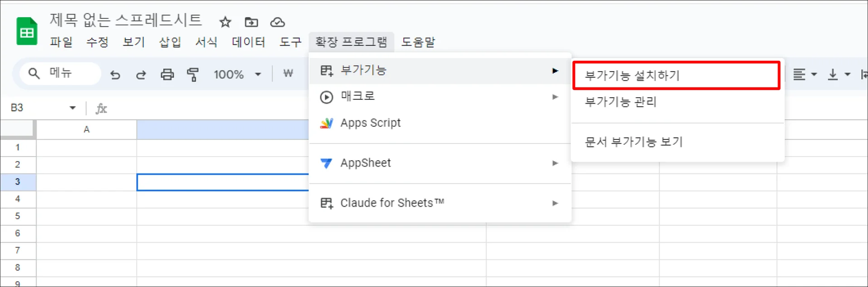The height and width of the screenshot is (287, 868).
Task: Format as currency with the ₩ icon
Action: [x=288, y=73]
